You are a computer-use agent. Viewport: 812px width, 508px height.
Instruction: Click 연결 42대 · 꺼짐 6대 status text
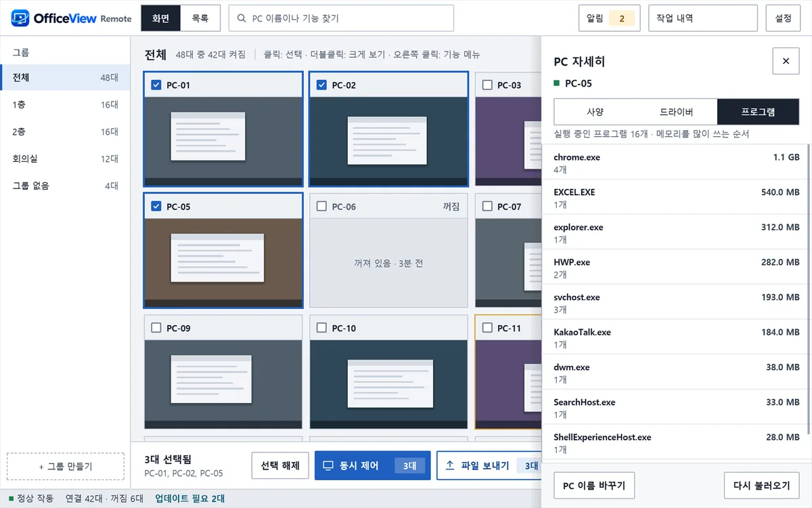coord(104,499)
